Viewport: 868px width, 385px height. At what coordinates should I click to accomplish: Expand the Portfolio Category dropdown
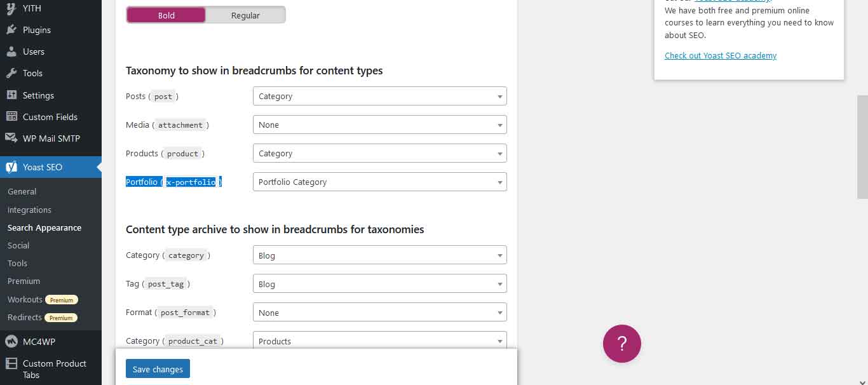click(380, 182)
